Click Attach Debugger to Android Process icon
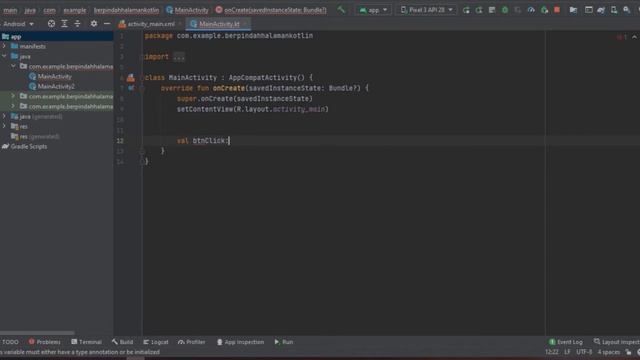Viewport: 640px width, 360px height. click(x=544, y=10)
